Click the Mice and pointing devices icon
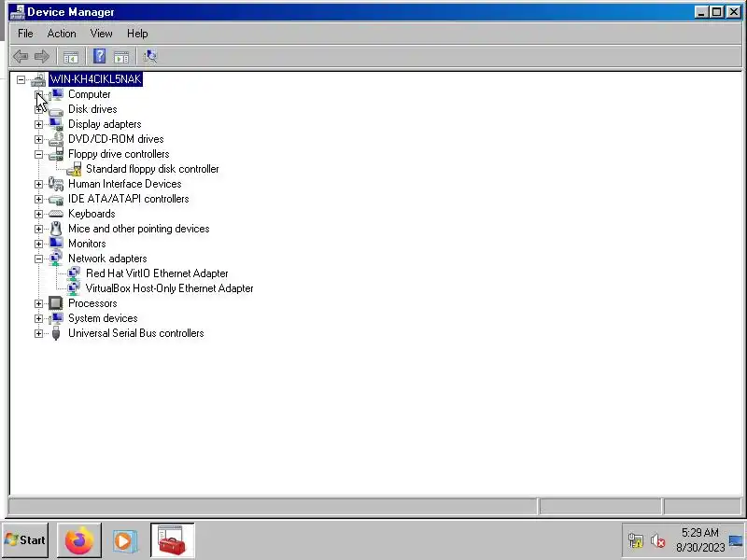 pyautogui.click(x=56, y=229)
